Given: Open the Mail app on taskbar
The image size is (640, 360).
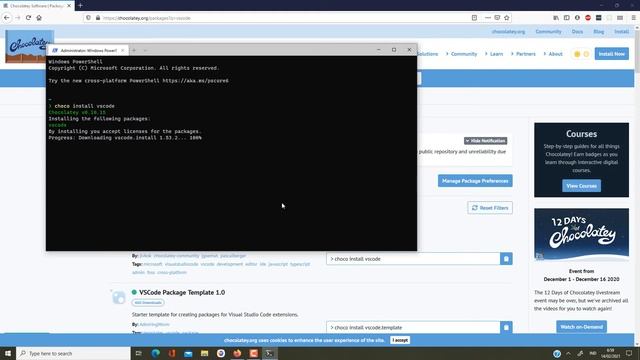Looking at the screenshot, I should tap(188, 353).
